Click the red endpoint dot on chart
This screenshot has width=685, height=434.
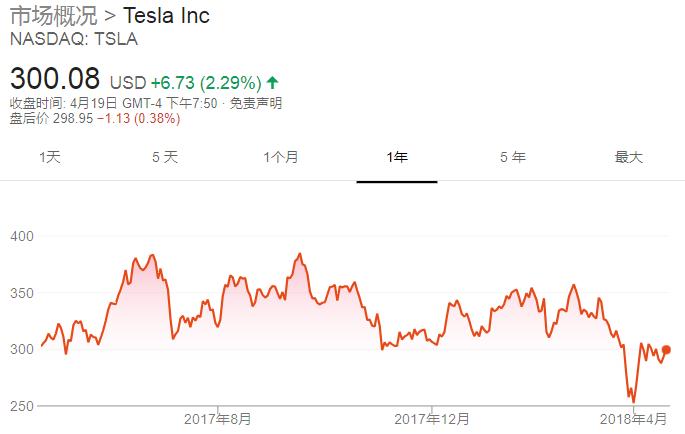click(x=667, y=350)
